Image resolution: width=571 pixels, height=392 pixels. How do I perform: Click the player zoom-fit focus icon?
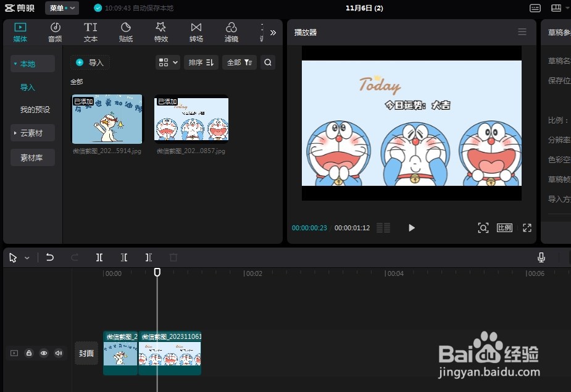483,228
